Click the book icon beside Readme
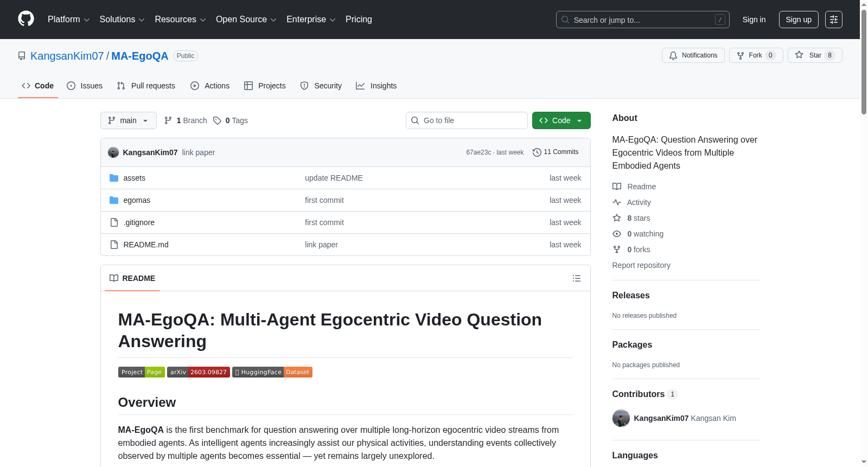 (x=617, y=187)
